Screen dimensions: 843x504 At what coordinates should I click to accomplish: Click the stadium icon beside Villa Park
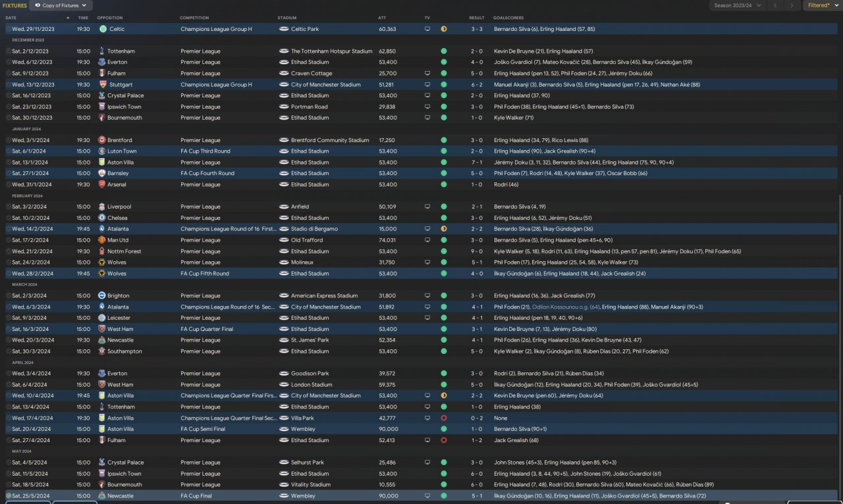tap(284, 418)
